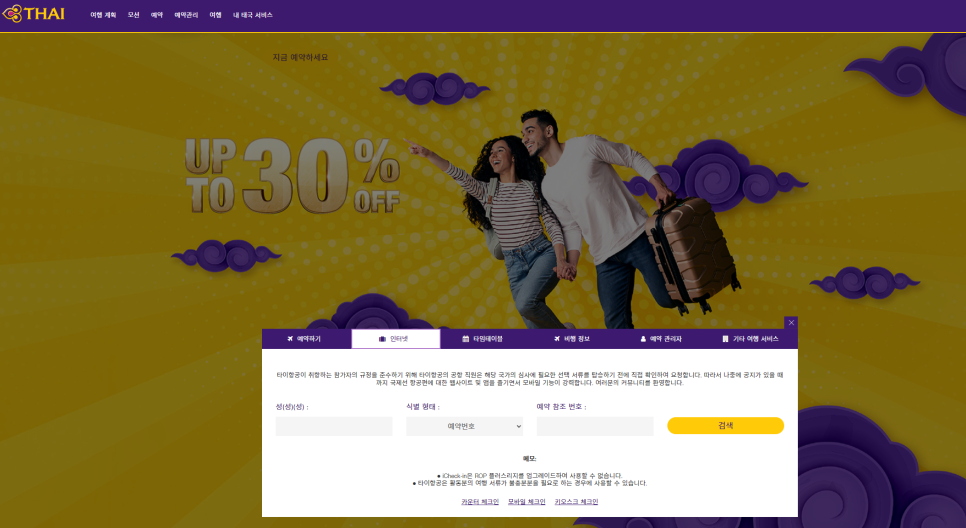This screenshot has width=966, height=528.
Task: Open the 예약 관리자 tab
Action: pos(664,339)
